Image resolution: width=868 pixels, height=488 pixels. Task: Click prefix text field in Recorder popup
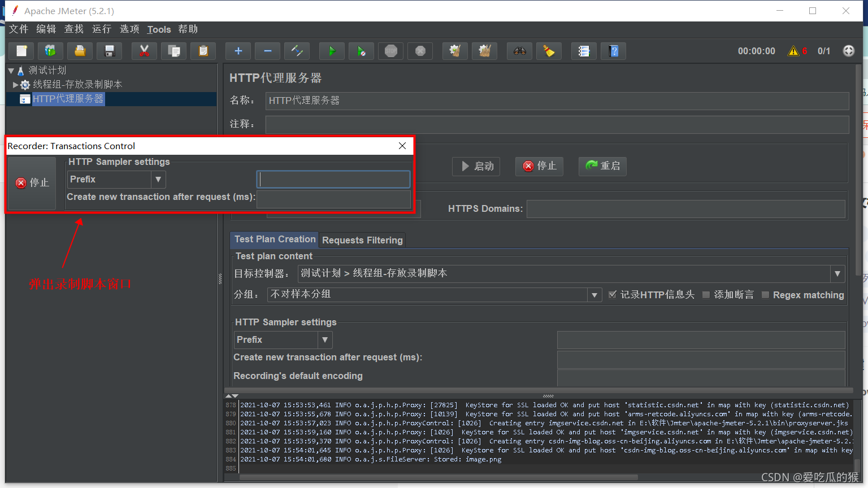click(x=333, y=180)
